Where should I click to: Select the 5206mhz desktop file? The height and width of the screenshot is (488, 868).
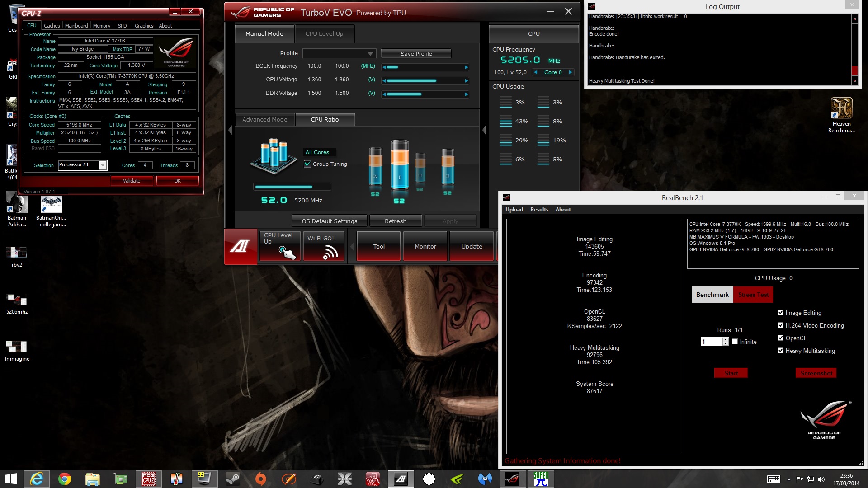point(17,304)
